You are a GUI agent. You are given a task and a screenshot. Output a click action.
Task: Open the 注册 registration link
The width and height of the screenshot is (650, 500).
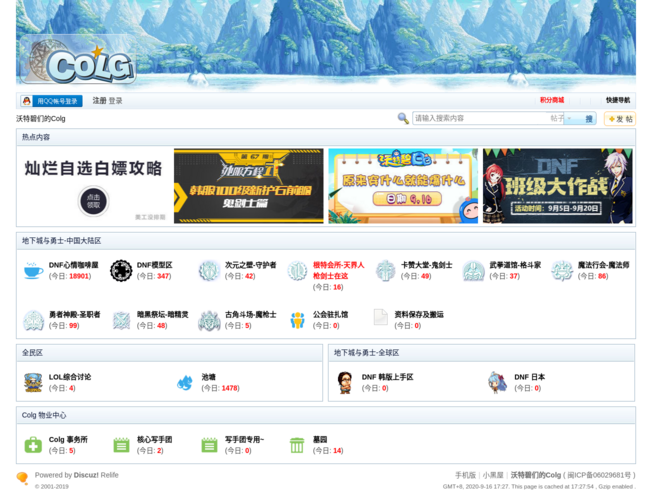coord(99,101)
